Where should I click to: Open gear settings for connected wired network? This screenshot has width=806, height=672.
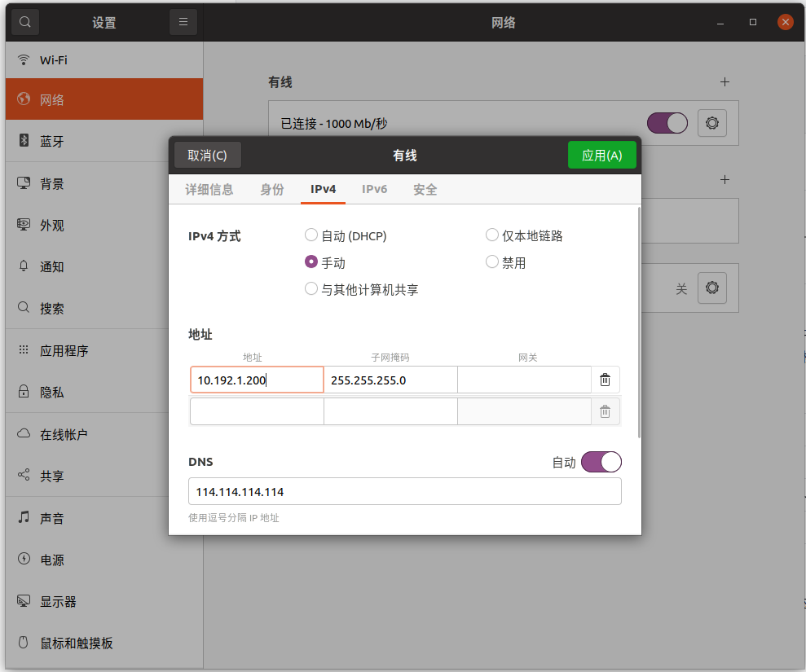click(712, 123)
